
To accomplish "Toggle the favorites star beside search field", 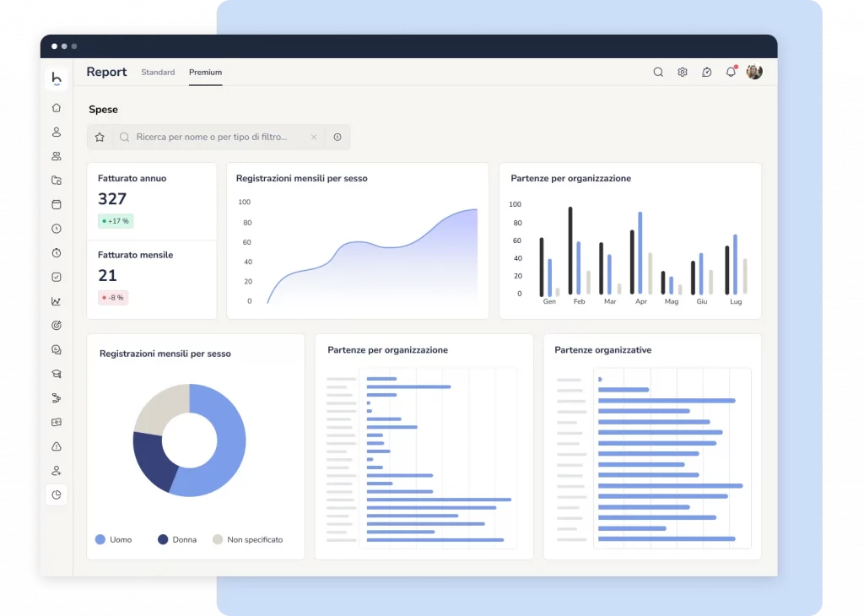I will 100,137.
